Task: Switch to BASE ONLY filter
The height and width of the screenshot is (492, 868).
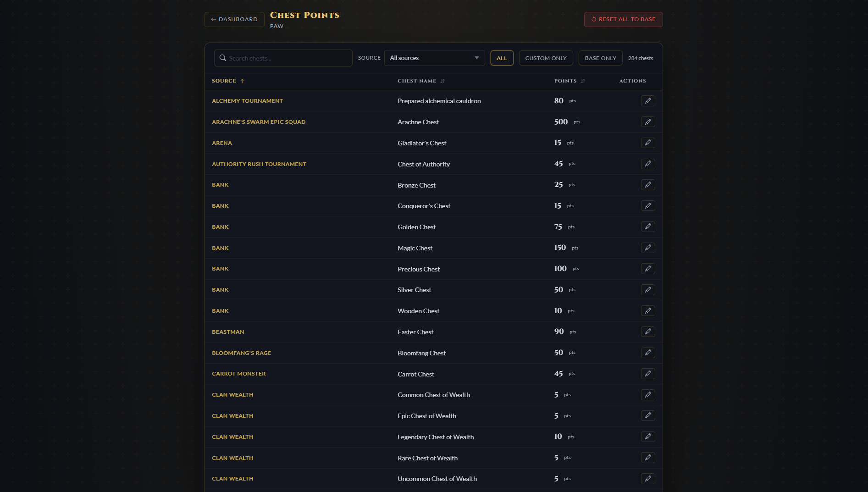Action: pos(600,58)
